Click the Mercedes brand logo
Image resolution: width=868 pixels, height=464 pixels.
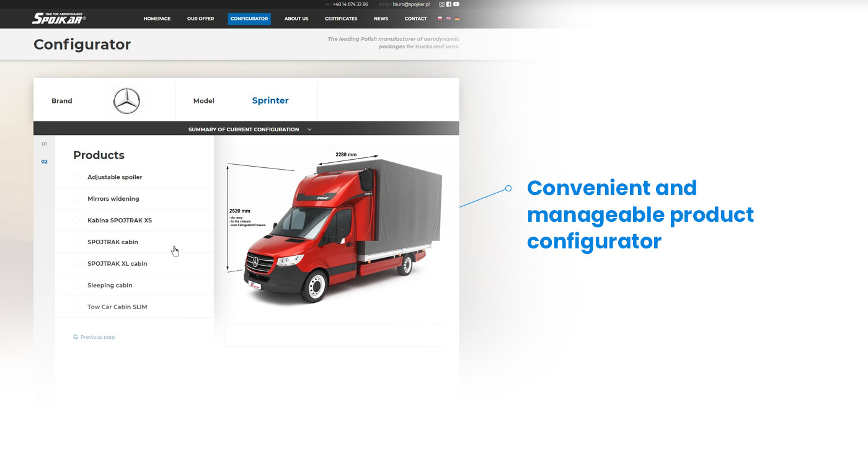[x=126, y=101]
